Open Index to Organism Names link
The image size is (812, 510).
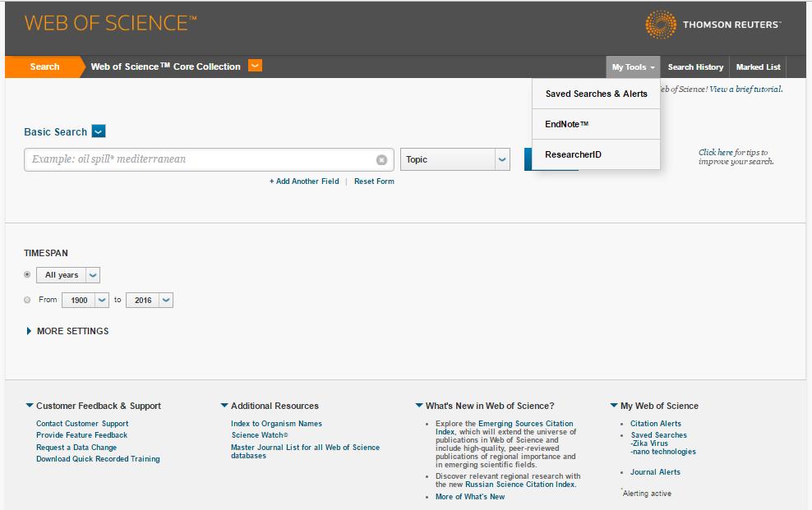[x=276, y=424]
